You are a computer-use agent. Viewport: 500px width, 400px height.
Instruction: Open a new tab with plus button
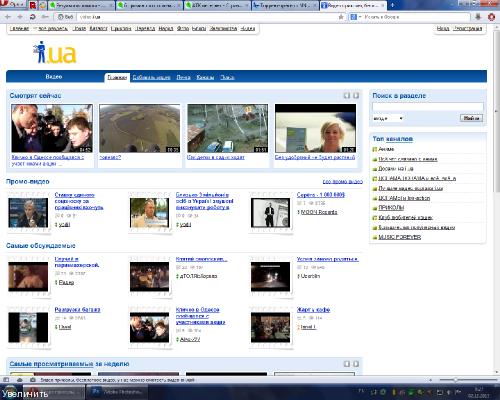[392, 5]
